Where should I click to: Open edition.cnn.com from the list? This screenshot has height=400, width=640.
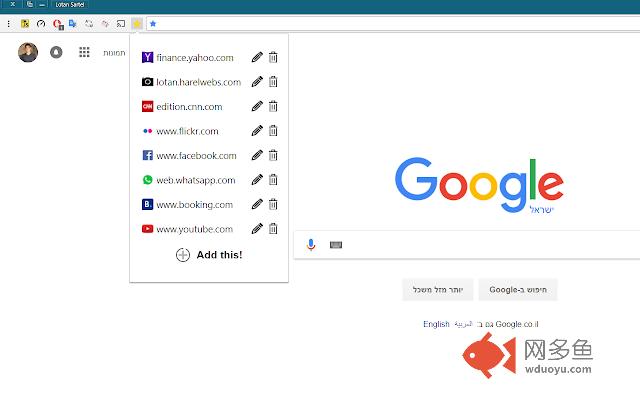click(x=182, y=107)
